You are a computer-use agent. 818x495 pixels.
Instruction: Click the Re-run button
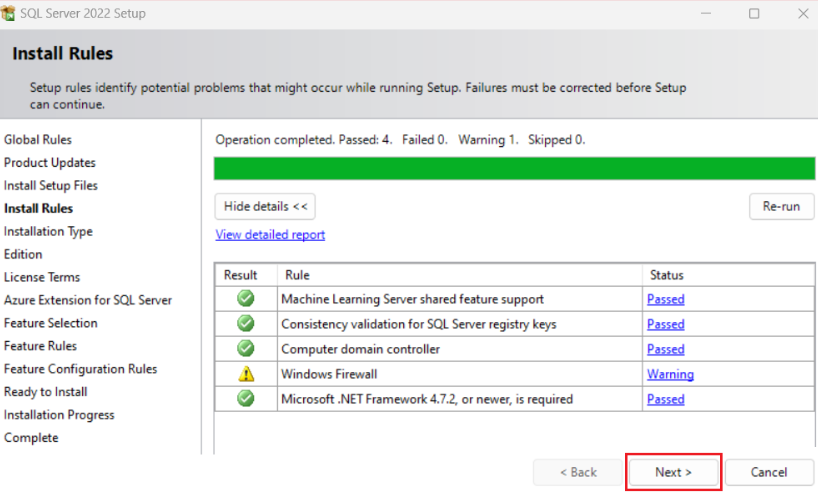(781, 207)
